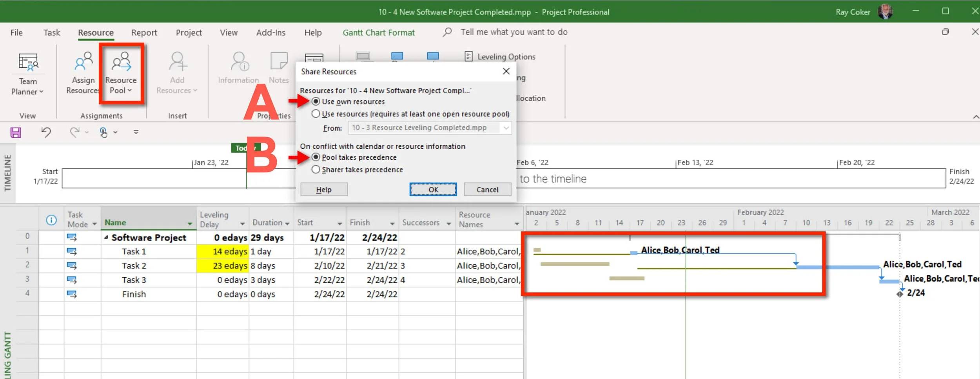Select the Task 2 blue Gantt bar
The height and width of the screenshot is (379, 980).
(838, 267)
